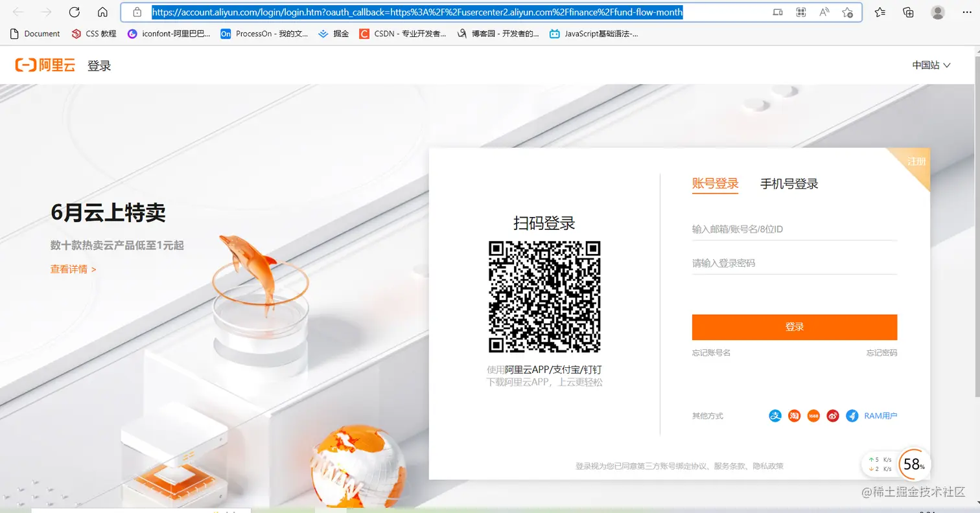
Task: Open the JavaScript基础语法 bookmark
Action: tap(594, 34)
